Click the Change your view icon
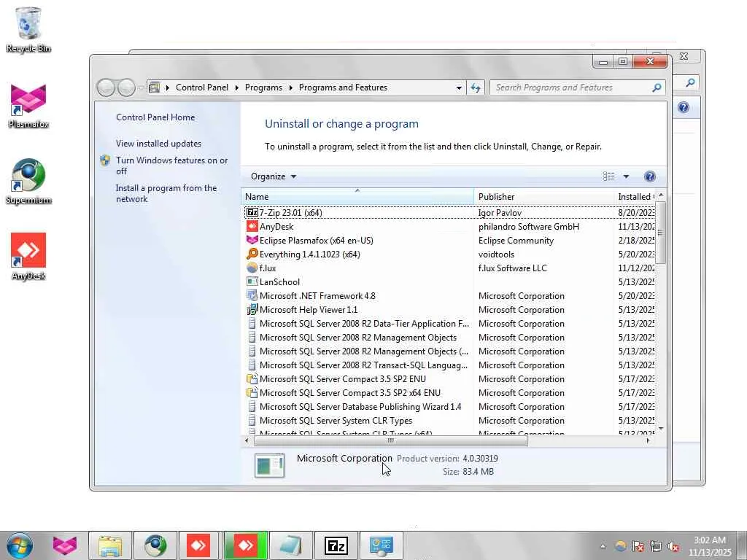The width and height of the screenshot is (747, 560). 609,176
